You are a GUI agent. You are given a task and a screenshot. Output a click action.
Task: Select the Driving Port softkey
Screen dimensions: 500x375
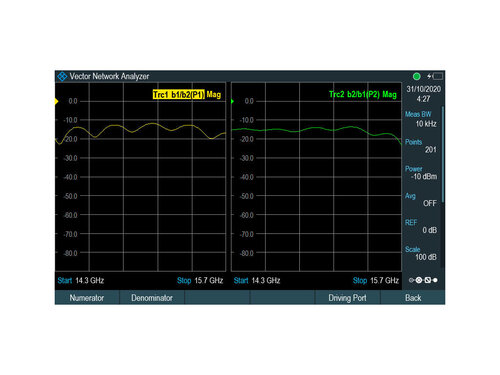[x=347, y=297]
